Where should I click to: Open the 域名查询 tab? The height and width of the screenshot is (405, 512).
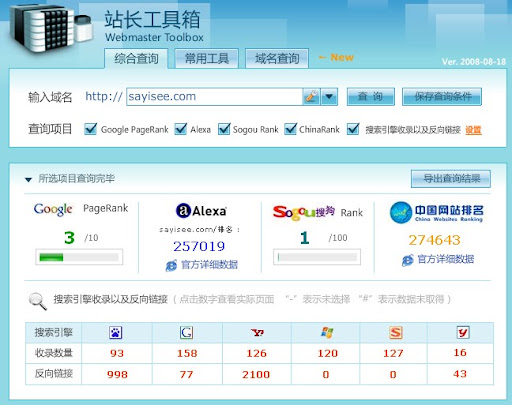pos(277,59)
